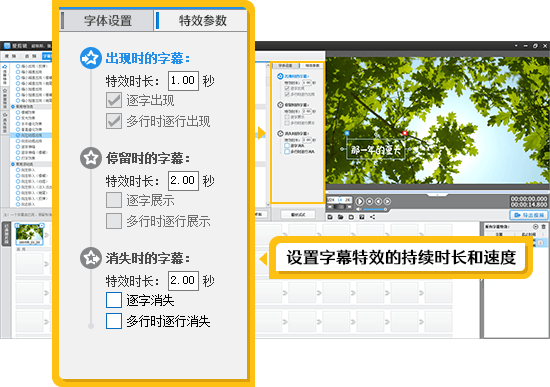Select the 出现特效 vertical side tab
550x387 pixels.
5,74
